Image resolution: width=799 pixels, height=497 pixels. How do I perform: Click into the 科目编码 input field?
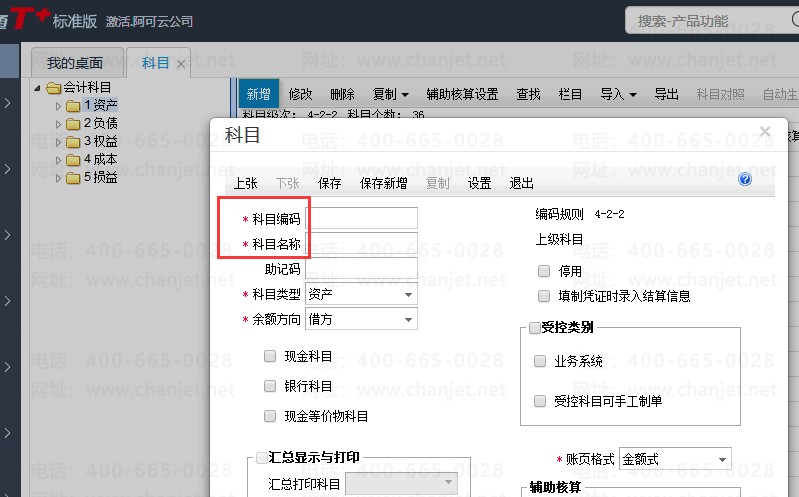tap(361, 218)
